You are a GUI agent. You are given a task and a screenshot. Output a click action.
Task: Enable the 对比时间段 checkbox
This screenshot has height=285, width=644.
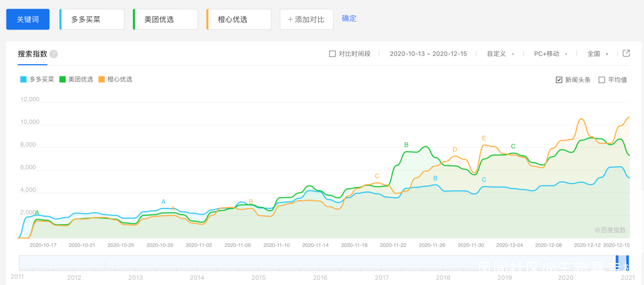tap(332, 54)
